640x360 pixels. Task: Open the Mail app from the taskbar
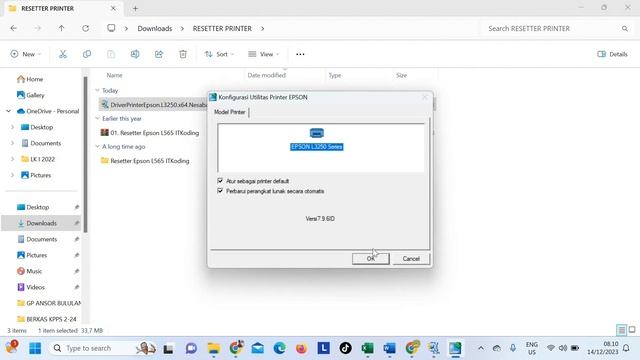pos(258,348)
